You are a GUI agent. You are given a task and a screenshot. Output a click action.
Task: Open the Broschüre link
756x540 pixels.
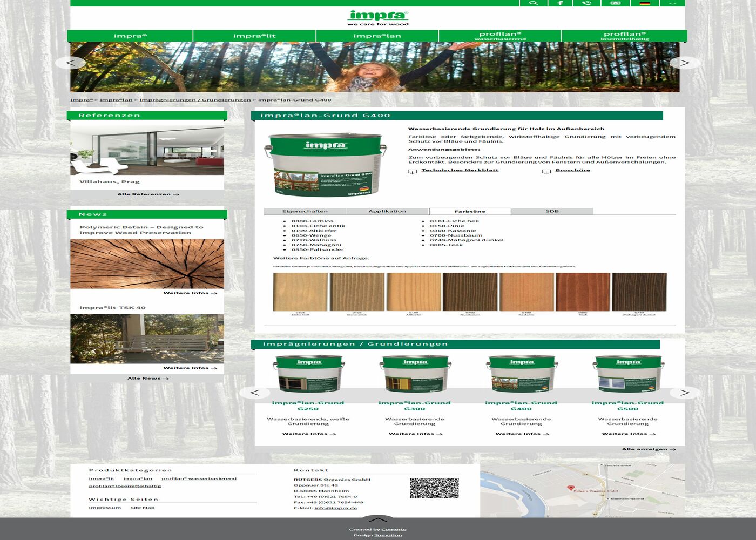[573, 170]
